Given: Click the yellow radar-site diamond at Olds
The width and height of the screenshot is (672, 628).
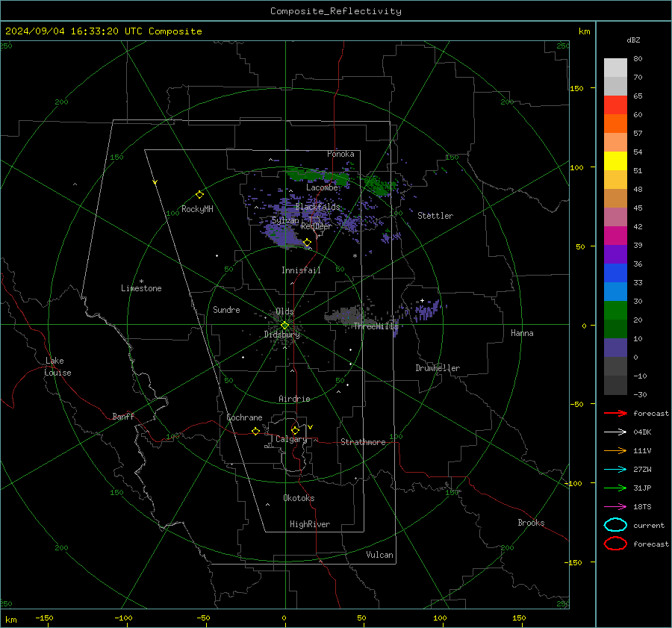Looking at the screenshot, I should (x=284, y=326).
